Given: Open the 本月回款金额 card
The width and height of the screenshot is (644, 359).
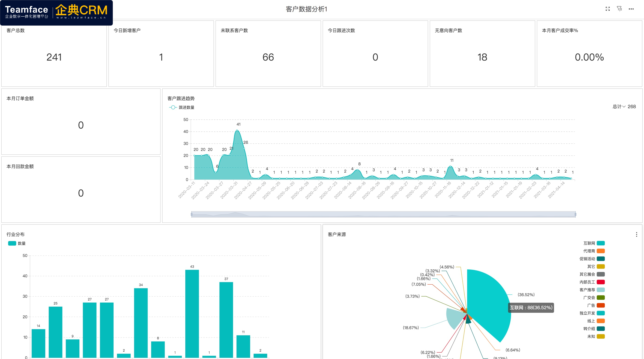Looking at the screenshot, I should coord(81,190).
